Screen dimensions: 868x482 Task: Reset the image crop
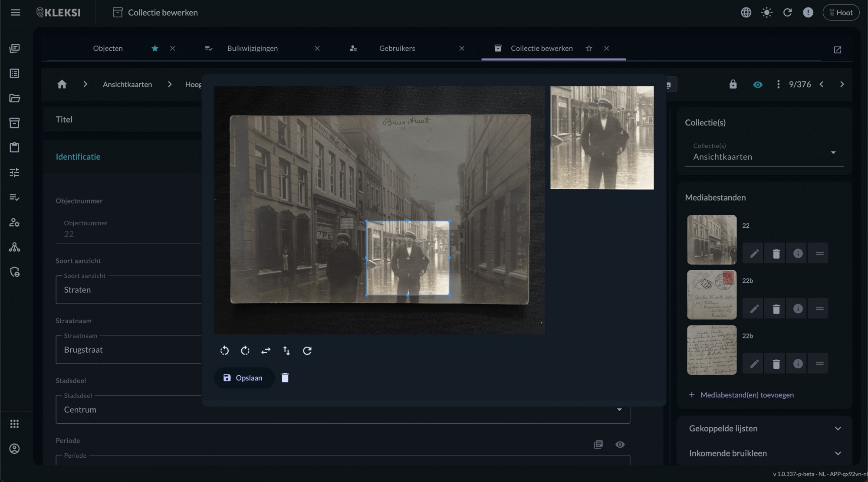click(x=307, y=351)
